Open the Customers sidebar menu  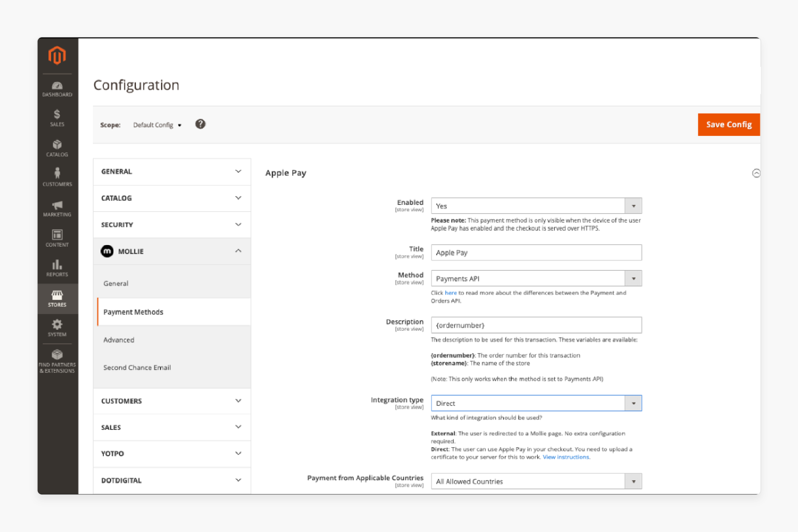point(57,177)
